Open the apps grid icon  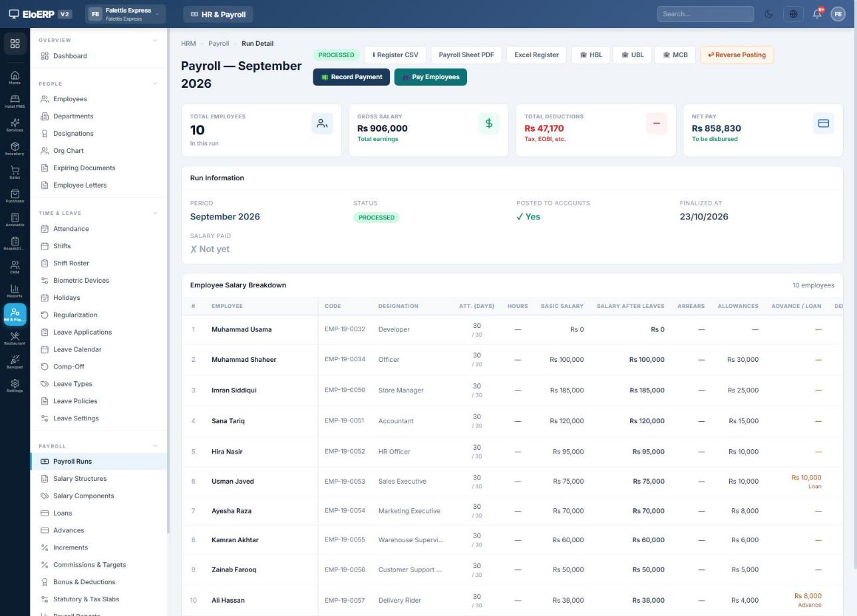15,43
